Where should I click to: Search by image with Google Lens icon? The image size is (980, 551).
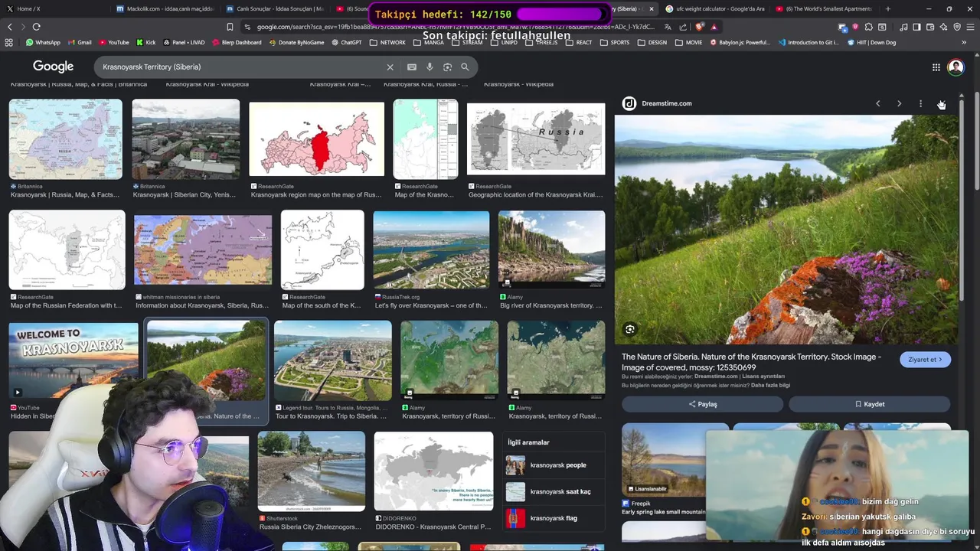(x=447, y=67)
